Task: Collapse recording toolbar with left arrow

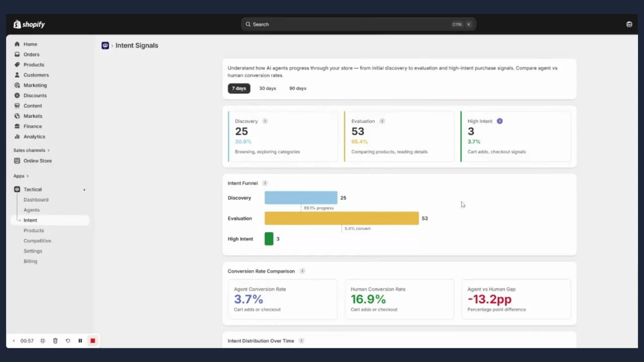Action: pyautogui.click(x=14, y=341)
